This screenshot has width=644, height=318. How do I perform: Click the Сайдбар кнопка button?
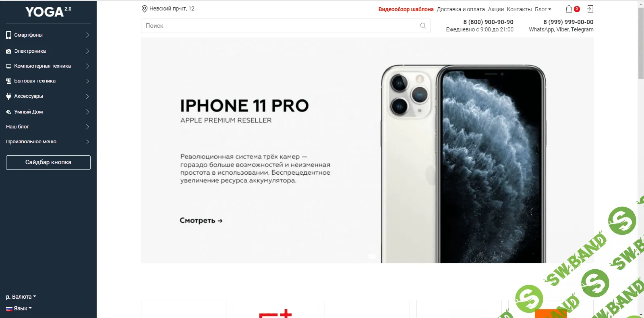pos(48,162)
